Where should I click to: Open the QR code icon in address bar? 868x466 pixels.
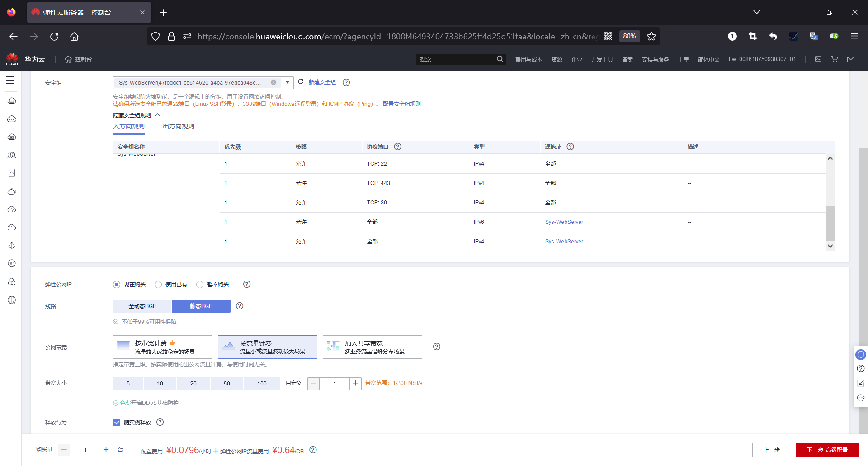pos(608,36)
